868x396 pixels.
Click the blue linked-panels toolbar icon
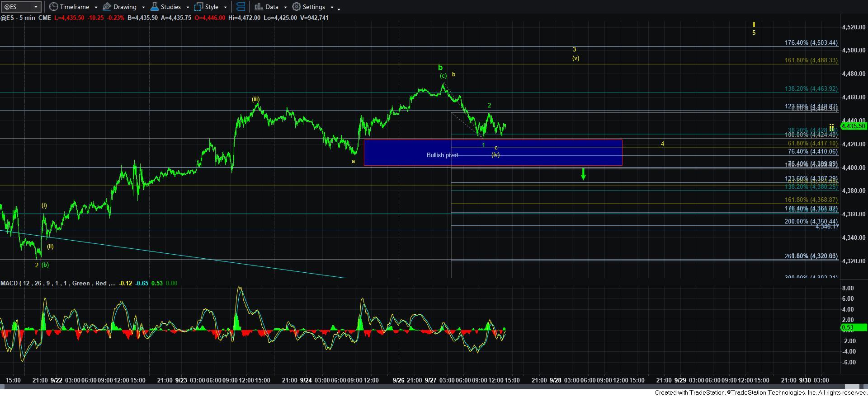(x=241, y=7)
